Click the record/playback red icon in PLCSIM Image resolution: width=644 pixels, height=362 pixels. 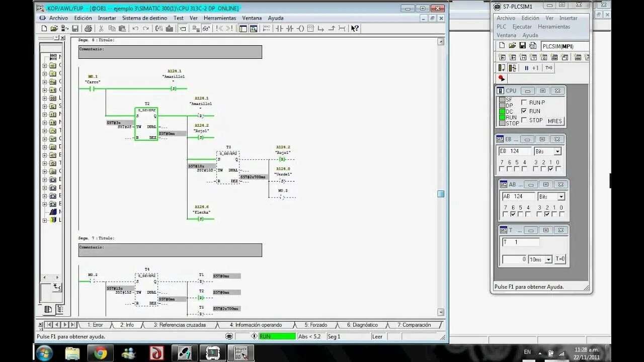pyautogui.click(x=501, y=78)
